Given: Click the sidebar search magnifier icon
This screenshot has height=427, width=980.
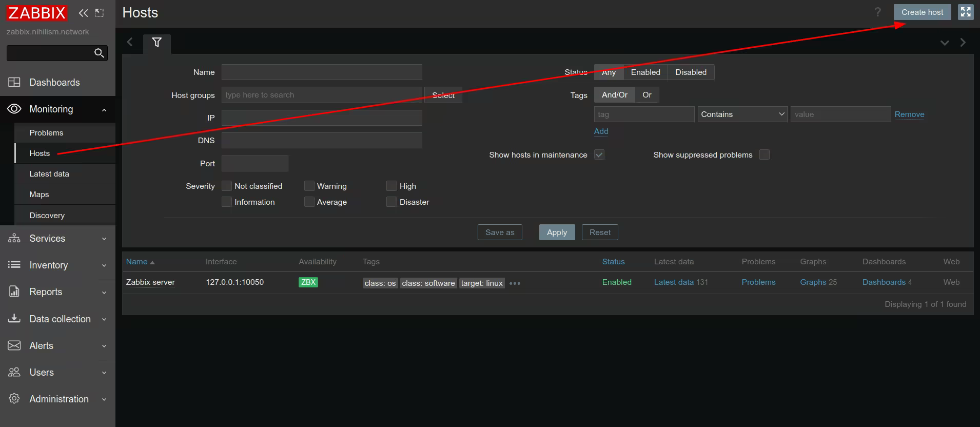Looking at the screenshot, I should 99,53.
